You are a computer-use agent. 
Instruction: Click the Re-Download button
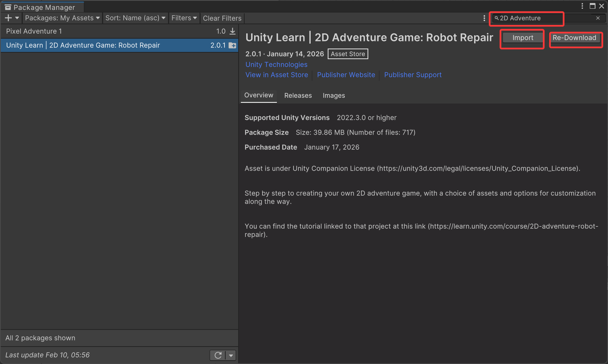(x=574, y=38)
